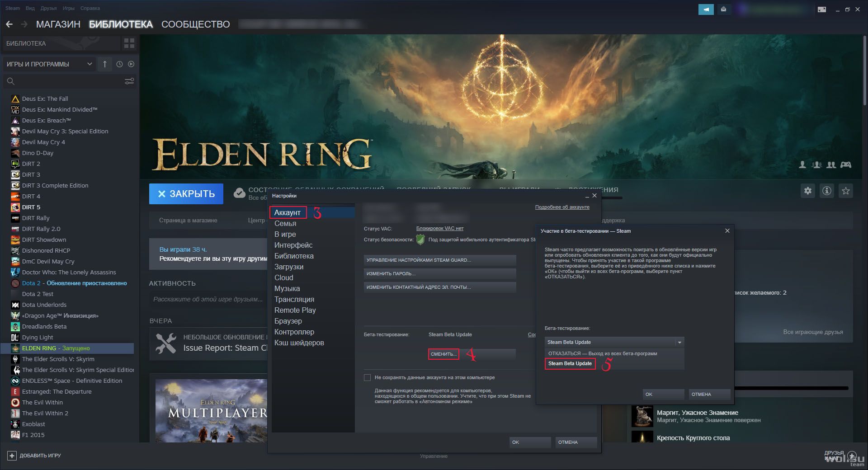Image resolution: width=868 pixels, height=470 pixels.
Task: Click Margit achievement icon
Action: pos(642,416)
